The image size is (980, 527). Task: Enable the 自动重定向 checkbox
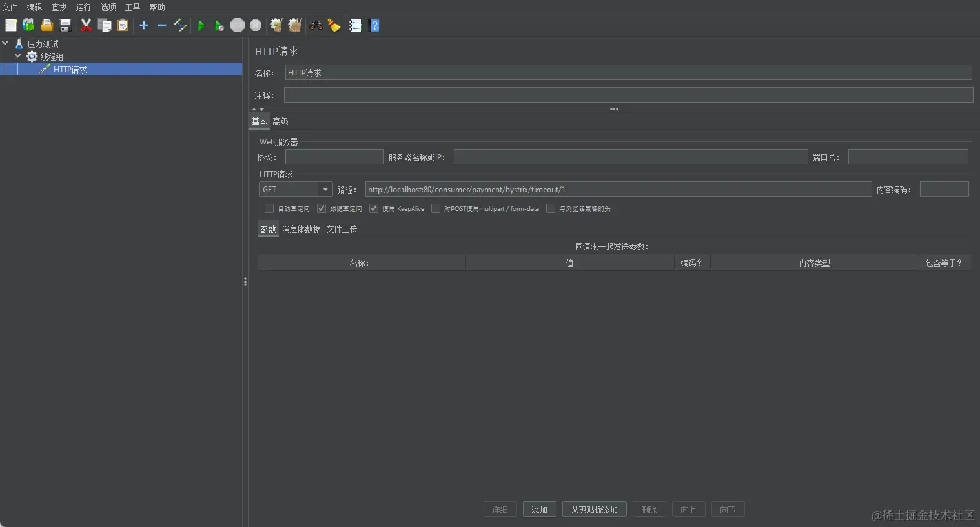coord(269,208)
